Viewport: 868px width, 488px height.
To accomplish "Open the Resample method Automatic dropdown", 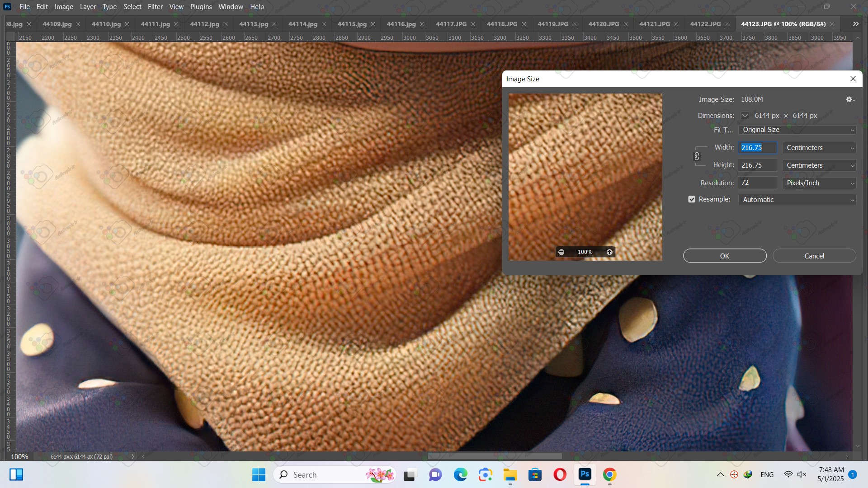I will [x=797, y=200].
